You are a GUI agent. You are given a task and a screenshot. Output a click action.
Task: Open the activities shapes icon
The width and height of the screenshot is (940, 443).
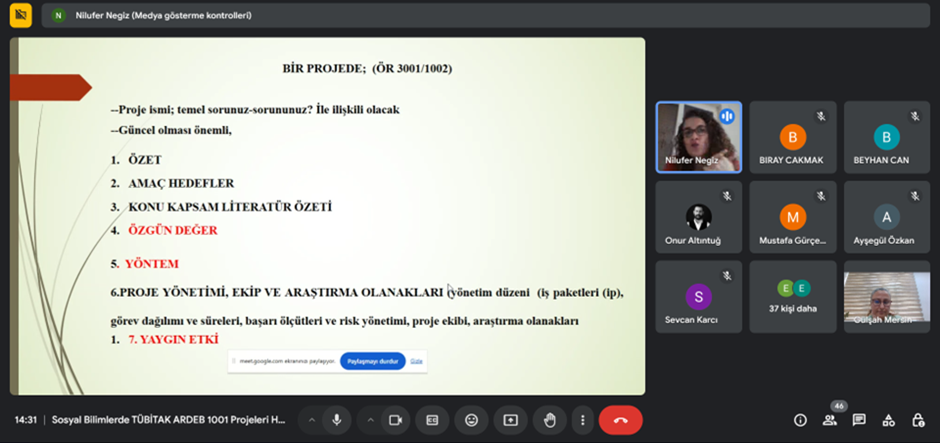(x=888, y=420)
